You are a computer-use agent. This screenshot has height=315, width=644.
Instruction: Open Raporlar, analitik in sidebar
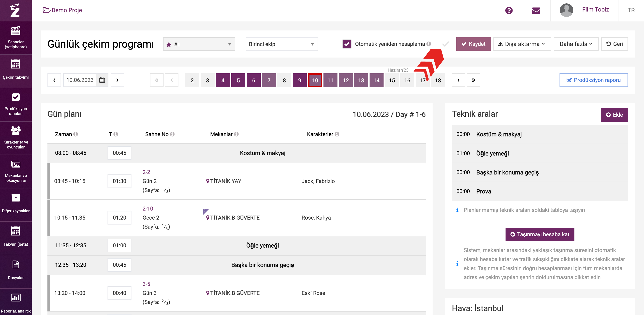tap(16, 302)
